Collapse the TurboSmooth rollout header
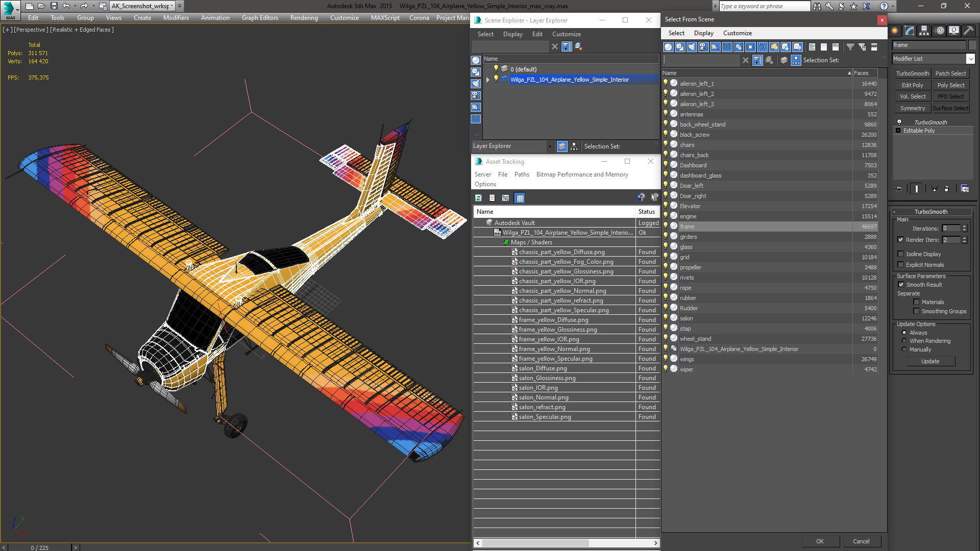This screenshot has width=980, height=551. pos(930,212)
